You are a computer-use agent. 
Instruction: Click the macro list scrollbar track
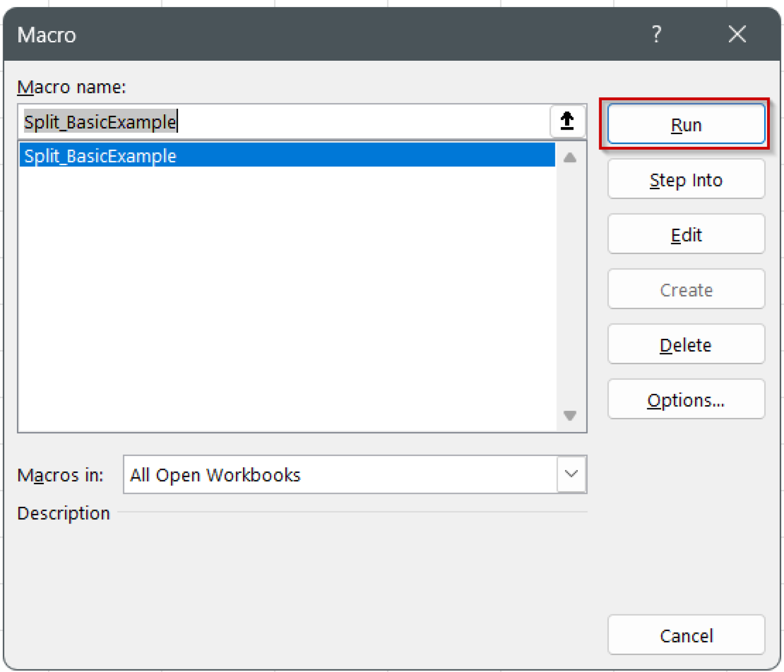[x=570, y=286]
